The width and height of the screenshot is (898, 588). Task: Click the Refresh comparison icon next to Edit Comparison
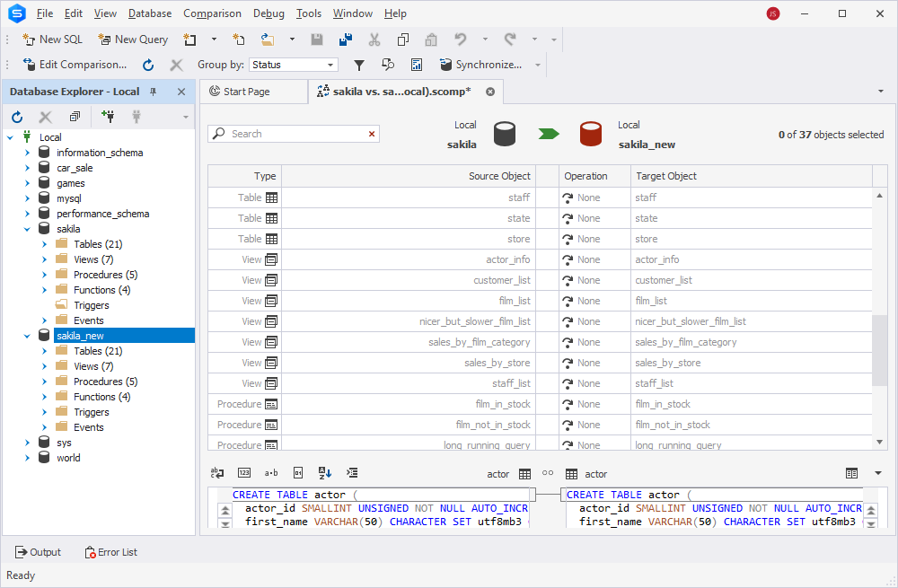tap(148, 65)
